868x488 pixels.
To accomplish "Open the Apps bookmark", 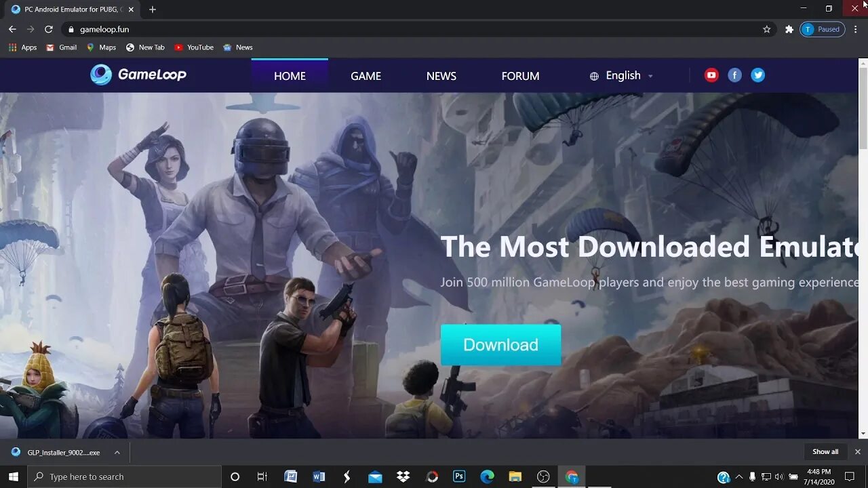I will pyautogui.click(x=22, y=47).
